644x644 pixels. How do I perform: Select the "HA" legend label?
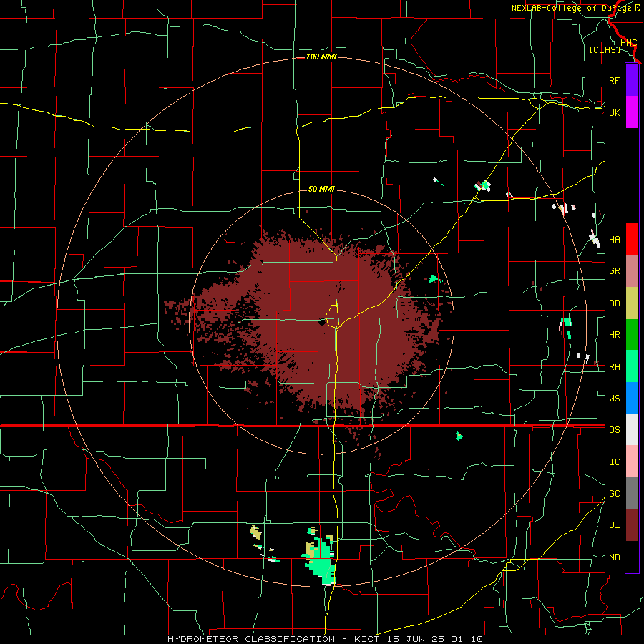(x=614, y=240)
